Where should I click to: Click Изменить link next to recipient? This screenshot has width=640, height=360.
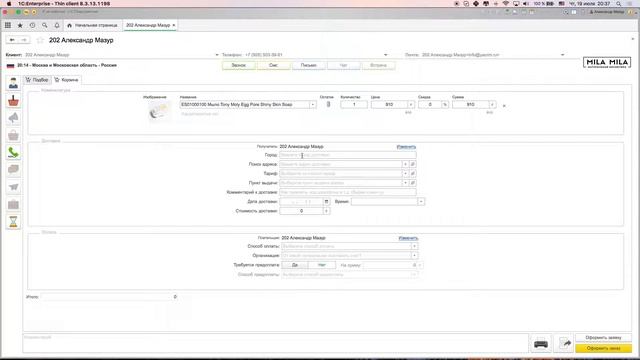406,147
